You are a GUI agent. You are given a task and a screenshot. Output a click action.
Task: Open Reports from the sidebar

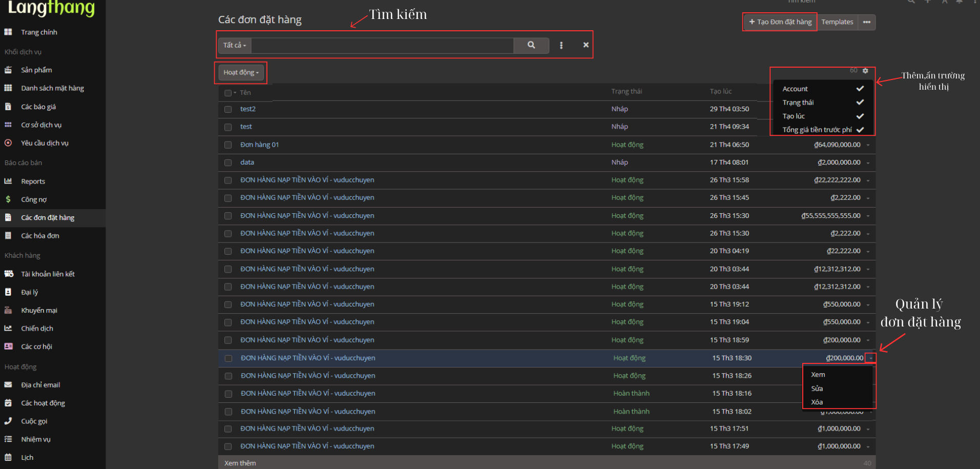click(x=33, y=181)
